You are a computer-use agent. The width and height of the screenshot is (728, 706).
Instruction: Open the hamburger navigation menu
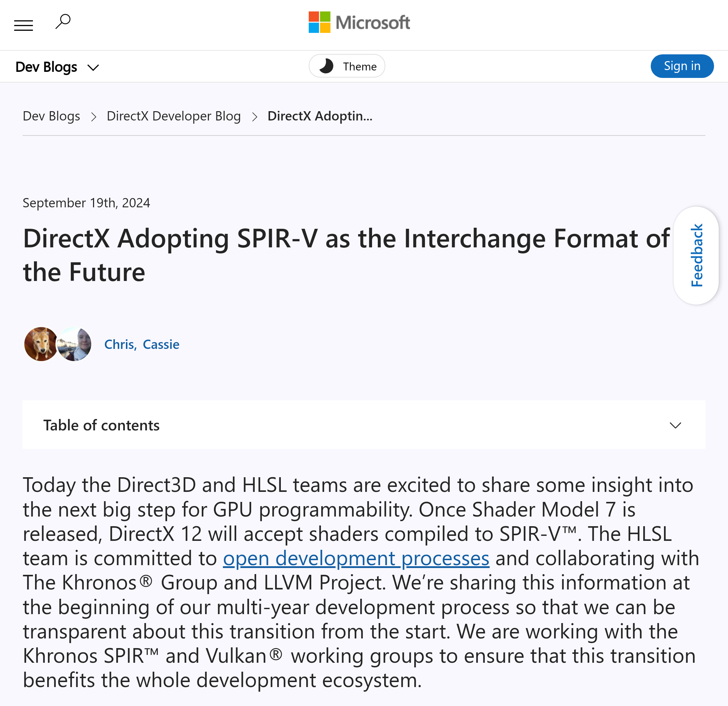[x=23, y=25]
